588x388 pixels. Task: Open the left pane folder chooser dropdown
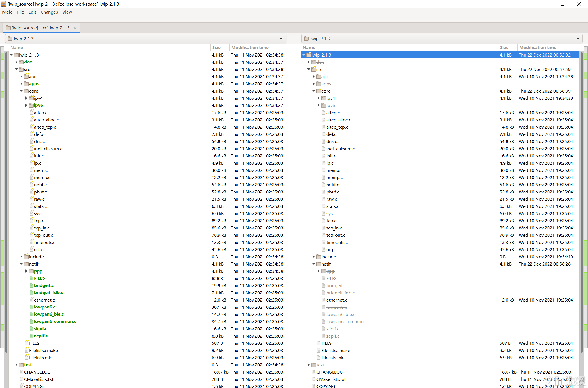(x=145, y=39)
